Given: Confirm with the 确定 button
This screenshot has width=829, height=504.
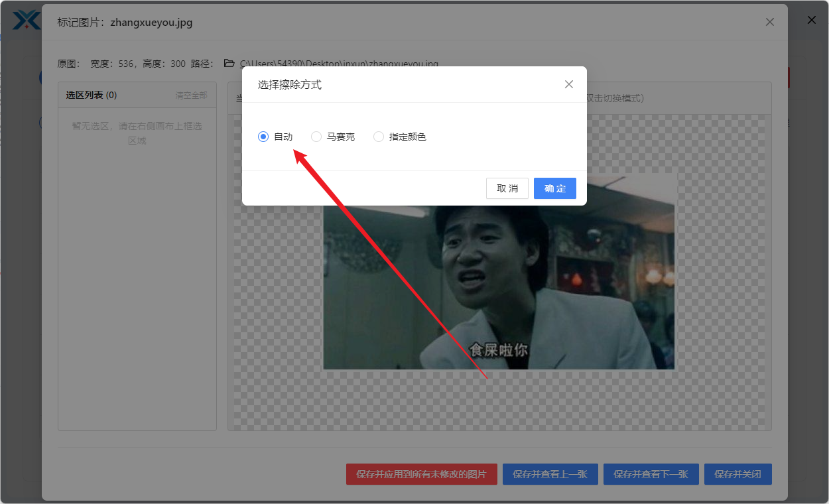Looking at the screenshot, I should point(554,188).
